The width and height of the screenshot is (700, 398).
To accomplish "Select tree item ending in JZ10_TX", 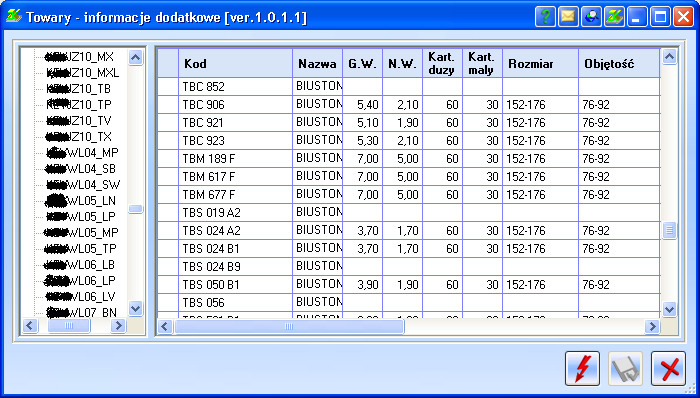I will pos(79,137).
